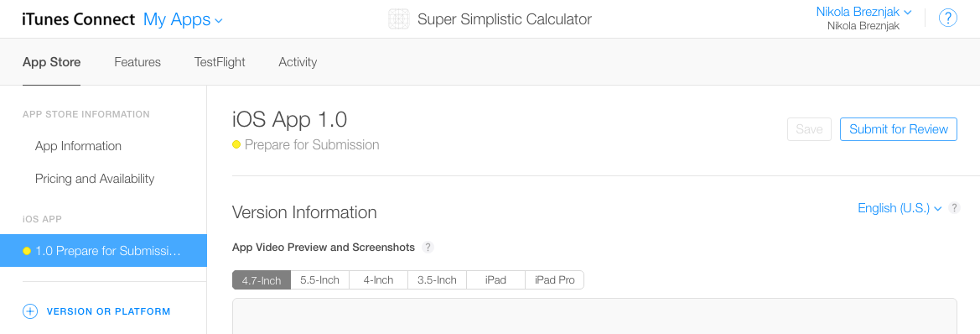This screenshot has width=980, height=334.
Task: Open Pricing and Availability in sidebar
Action: click(95, 179)
